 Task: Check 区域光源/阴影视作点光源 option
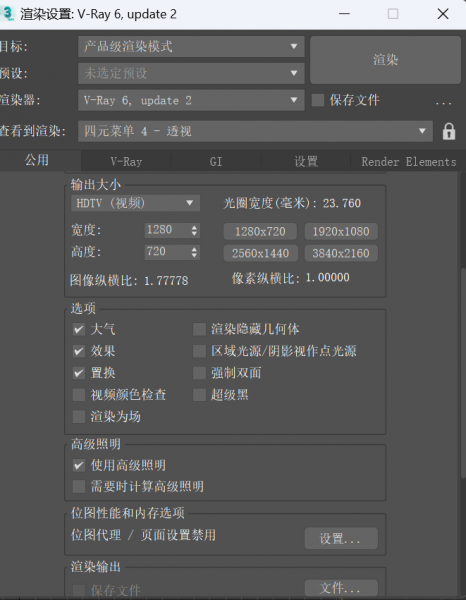(199, 351)
